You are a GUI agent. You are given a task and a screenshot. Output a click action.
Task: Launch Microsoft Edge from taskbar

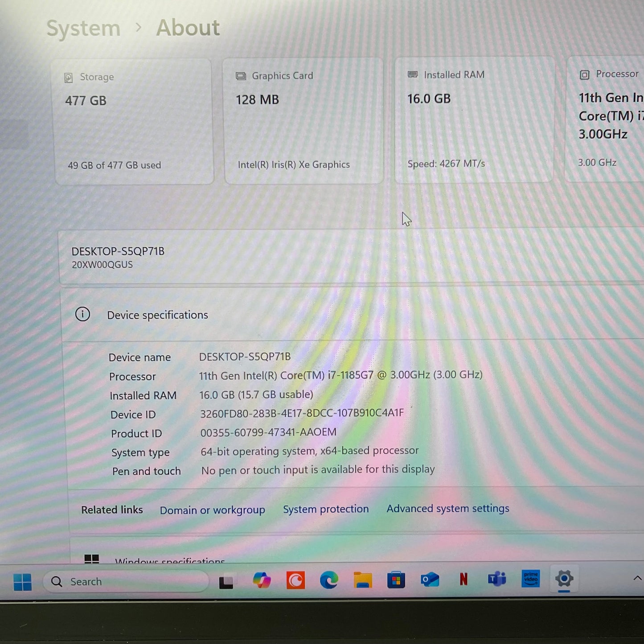point(329,580)
